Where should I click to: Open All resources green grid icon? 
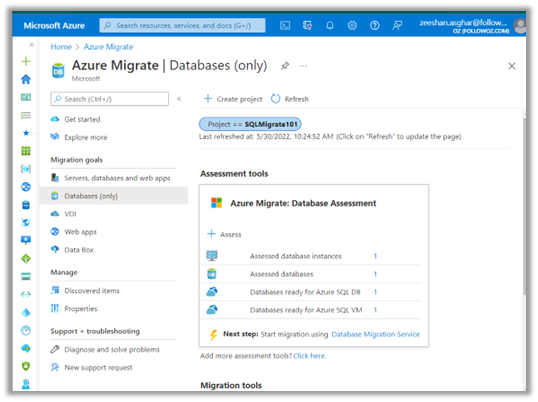pyautogui.click(x=26, y=151)
